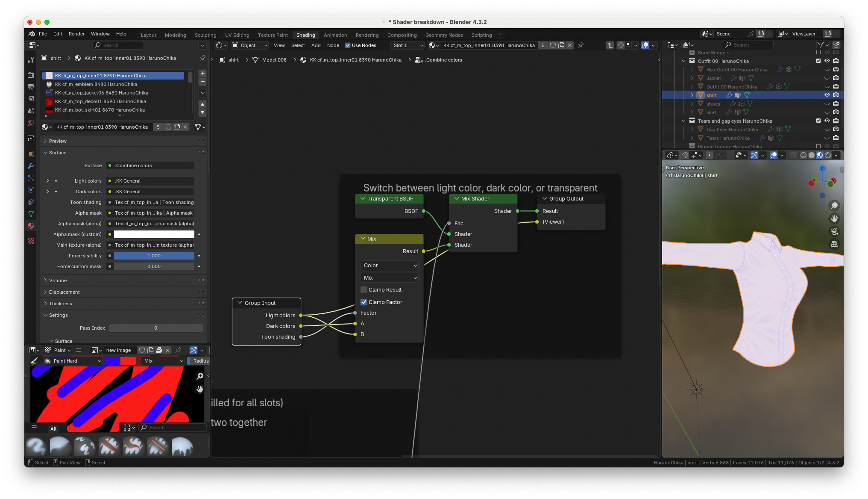868x499 pixels.
Task: Click the outliner filter funnel icon
Action: tap(820, 45)
